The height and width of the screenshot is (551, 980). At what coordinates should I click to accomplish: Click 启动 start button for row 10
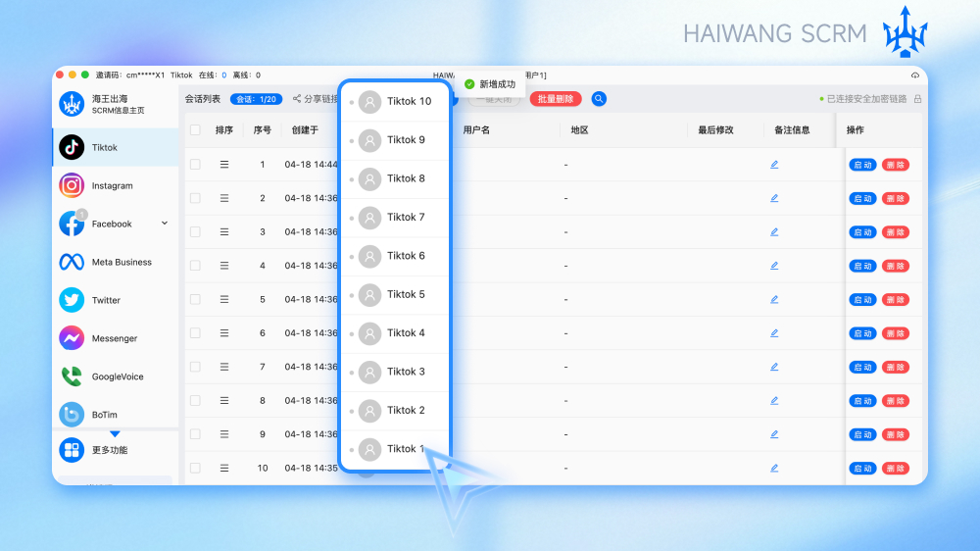[x=862, y=469]
